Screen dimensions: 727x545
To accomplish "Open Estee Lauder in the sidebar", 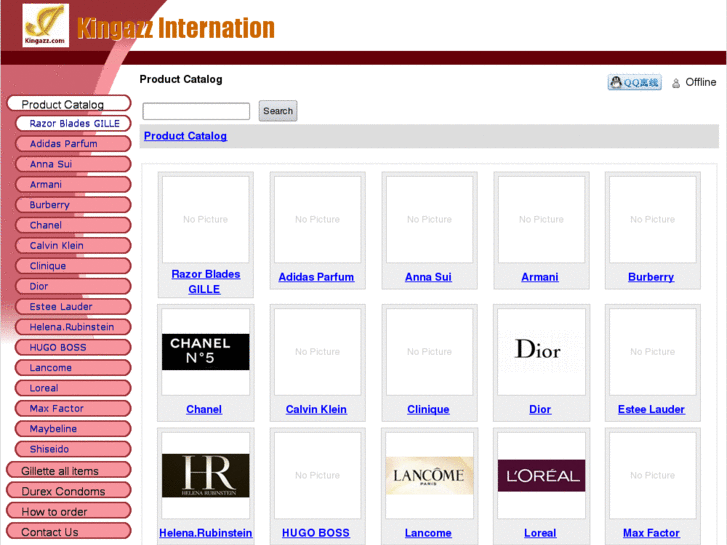I will [x=73, y=307].
